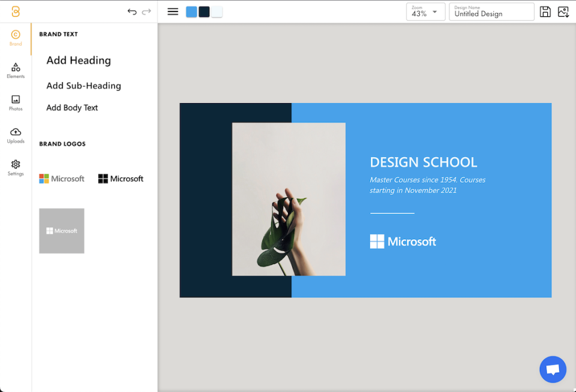Open the Elements panel
This screenshot has height=392, width=576.
(15, 70)
